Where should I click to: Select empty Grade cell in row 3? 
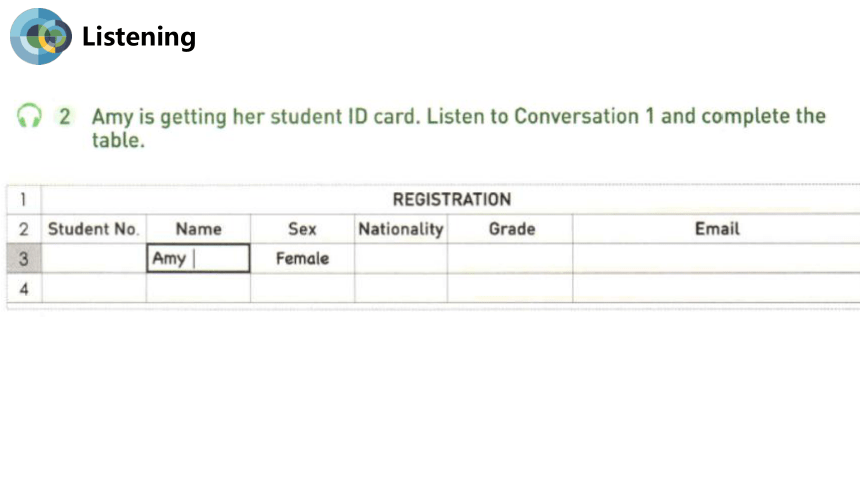[510, 258]
